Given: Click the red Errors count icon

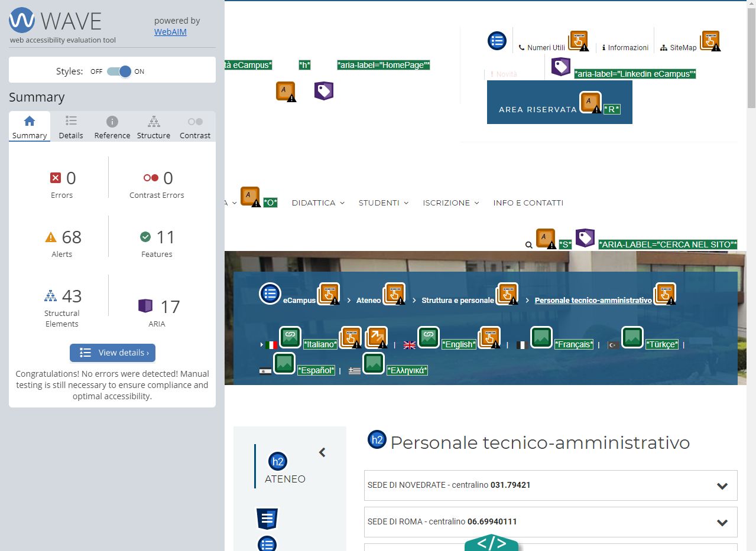Looking at the screenshot, I should 56,178.
